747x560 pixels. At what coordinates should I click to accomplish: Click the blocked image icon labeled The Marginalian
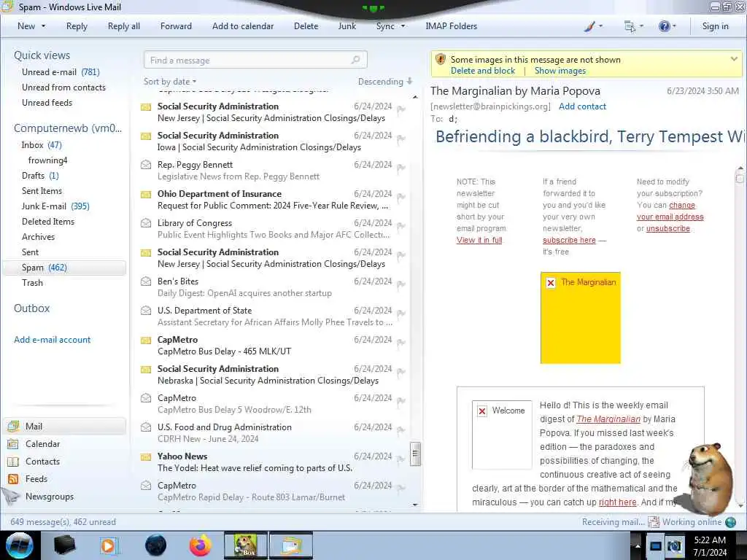[551, 283]
